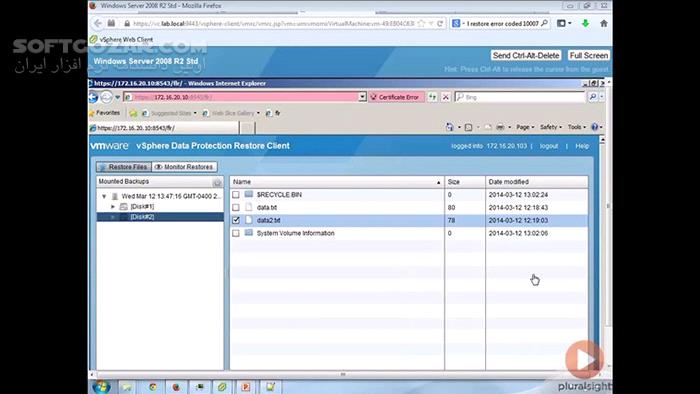Image resolution: width=700 pixels, height=394 pixels.
Task: Uncheck the data2.txt checkbox
Action: pyautogui.click(x=236, y=220)
